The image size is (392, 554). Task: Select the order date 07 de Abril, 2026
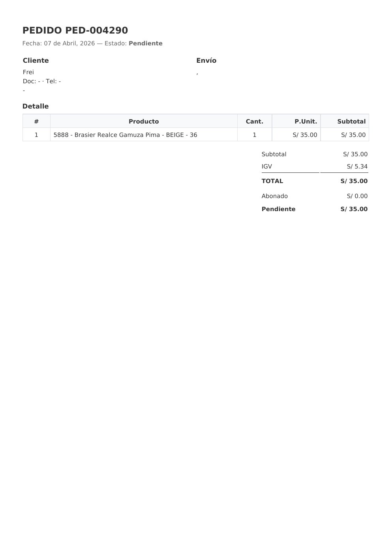69,43
